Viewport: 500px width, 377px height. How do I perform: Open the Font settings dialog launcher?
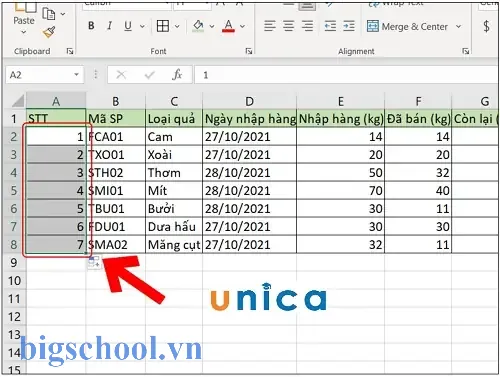point(248,51)
